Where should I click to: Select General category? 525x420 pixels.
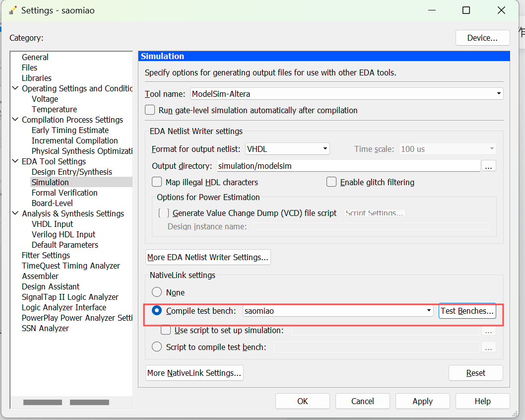coord(35,57)
